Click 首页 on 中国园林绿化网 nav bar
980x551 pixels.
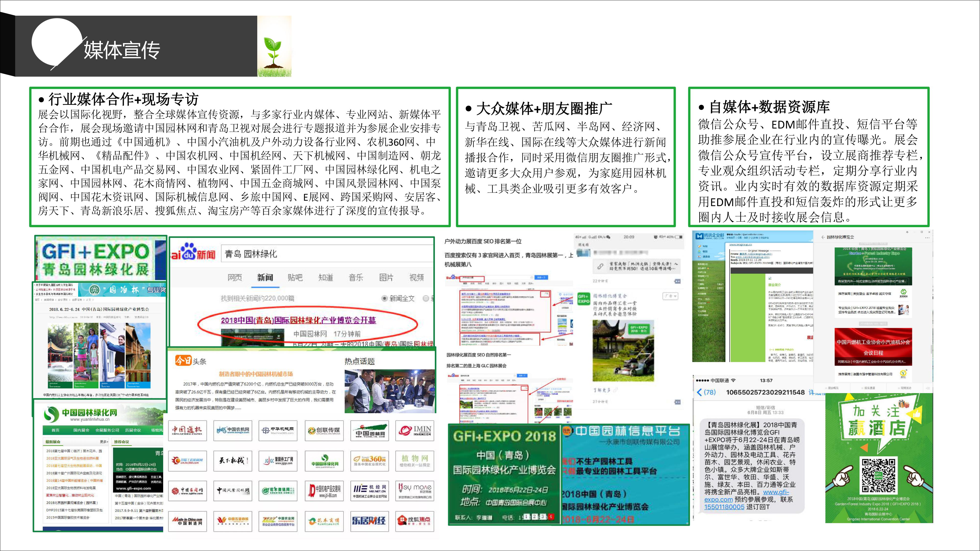56,430
